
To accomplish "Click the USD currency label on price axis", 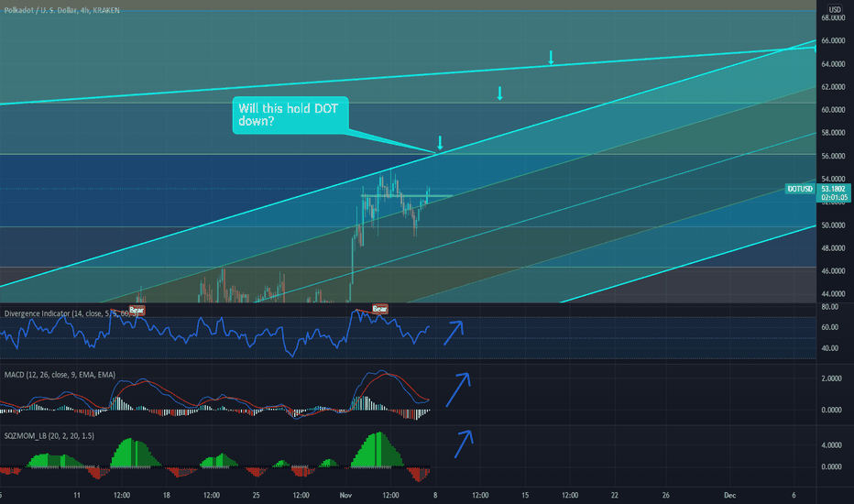I will tap(835, 9).
